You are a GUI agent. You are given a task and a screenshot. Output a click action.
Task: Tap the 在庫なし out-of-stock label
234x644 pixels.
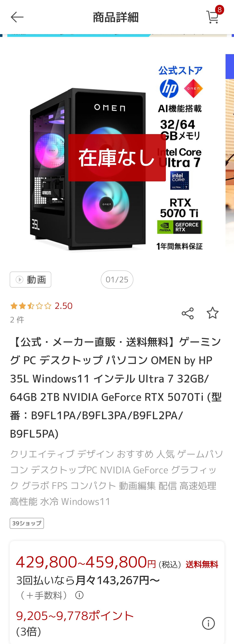coord(117,158)
